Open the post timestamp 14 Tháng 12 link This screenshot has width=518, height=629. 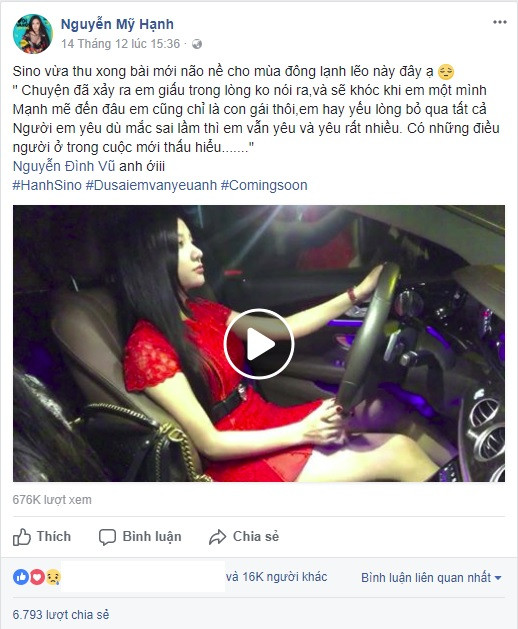click(120, 43)
